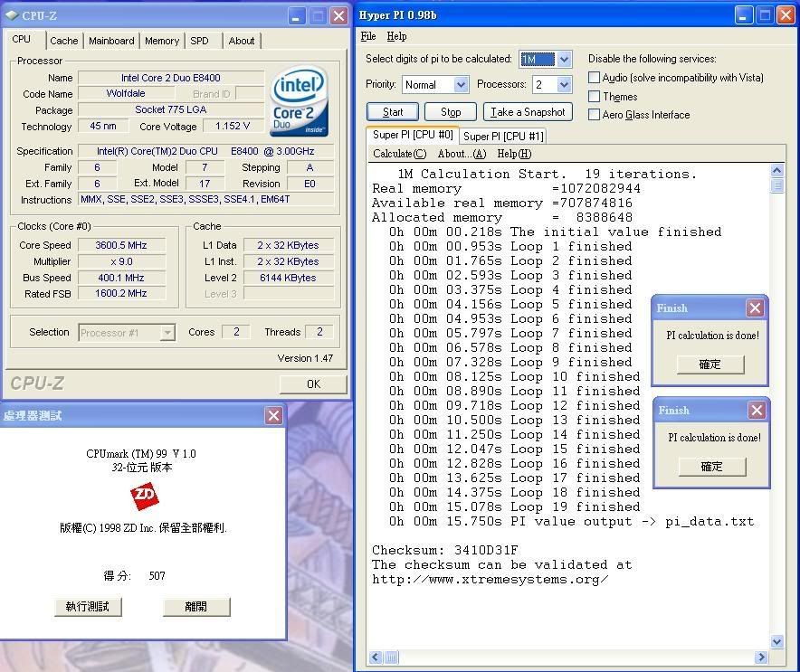
Task: Switch to the Mainboard tab
Action: coord(111,41)
